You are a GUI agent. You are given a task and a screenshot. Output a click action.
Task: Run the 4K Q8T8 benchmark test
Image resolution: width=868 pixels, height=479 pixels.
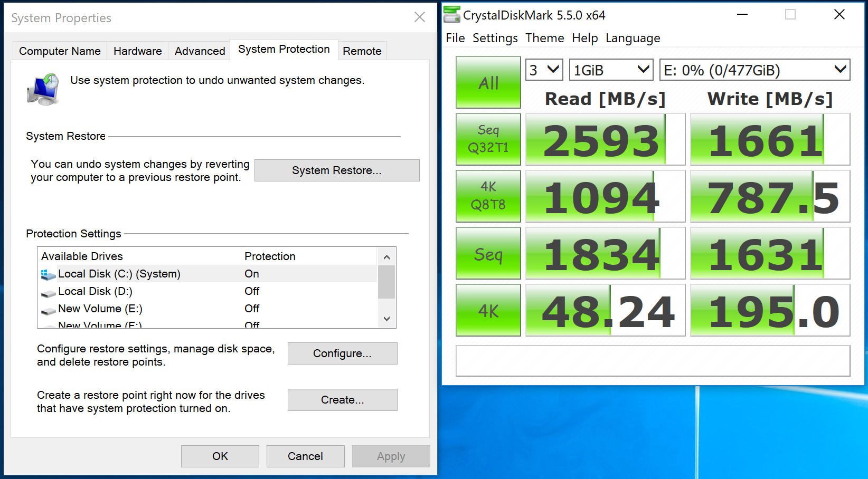click(x=488, y=196)
